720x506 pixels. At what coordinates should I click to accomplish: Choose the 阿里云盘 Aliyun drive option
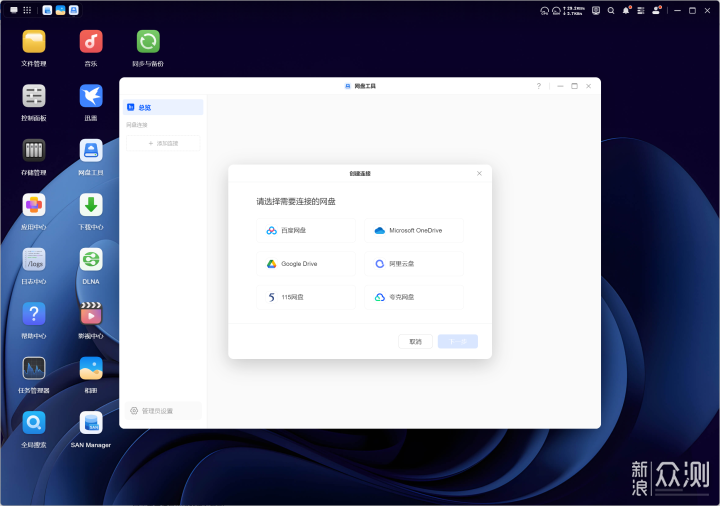click(414, 264)
